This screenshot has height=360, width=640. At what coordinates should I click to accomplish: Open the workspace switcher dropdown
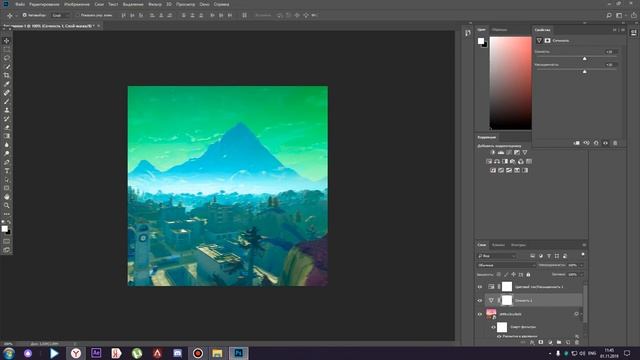620,15
